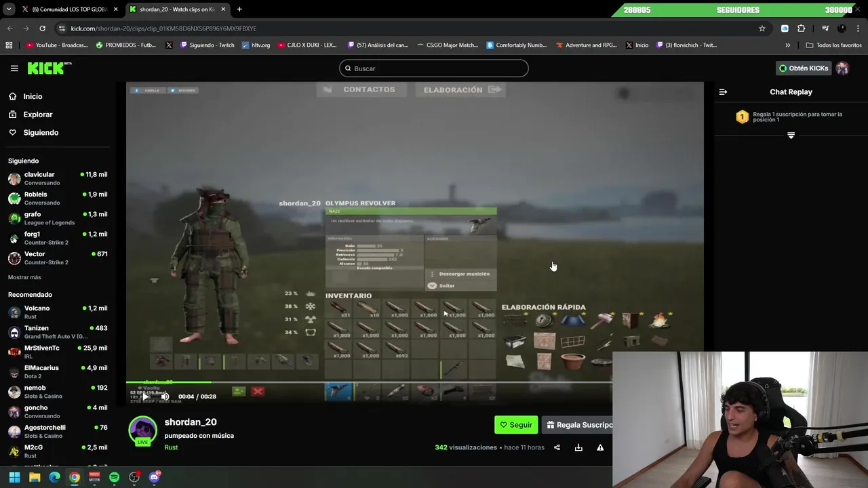Open M2cG Rust recommended channel
868x488 pixels.
(x=58, y=451)
